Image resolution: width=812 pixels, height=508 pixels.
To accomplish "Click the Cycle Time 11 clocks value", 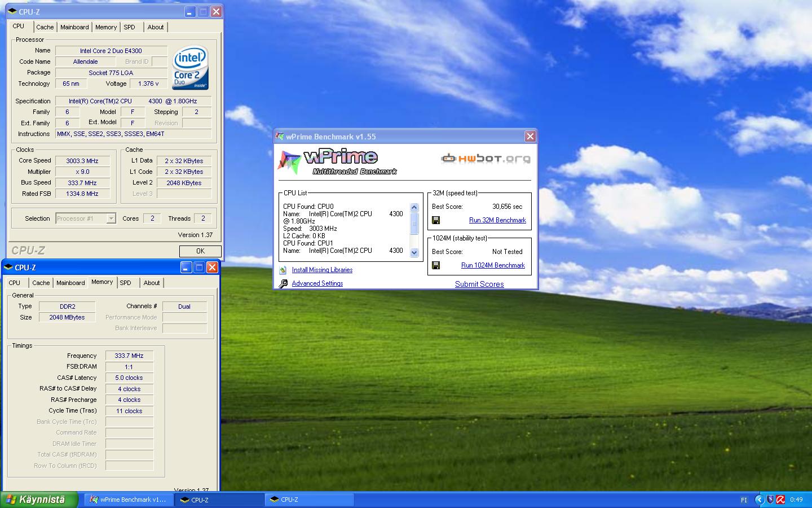I will click(x=129, y=411).
